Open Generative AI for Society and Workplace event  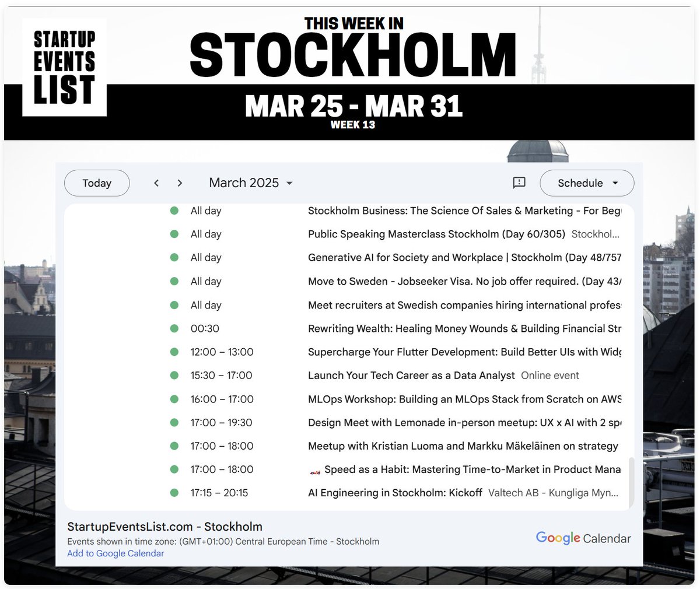464,257
